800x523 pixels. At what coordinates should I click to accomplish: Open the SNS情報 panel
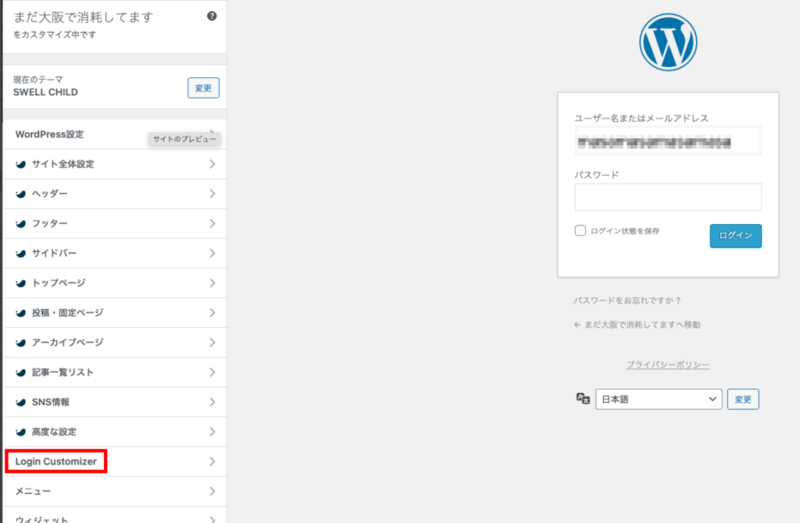tap(115, 402)
